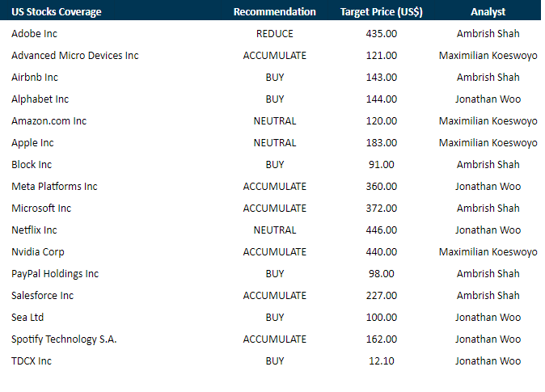Viewport: 545px width, 392px height.
Task: Click the Target Price (US$) header
Action: (381, 12)
